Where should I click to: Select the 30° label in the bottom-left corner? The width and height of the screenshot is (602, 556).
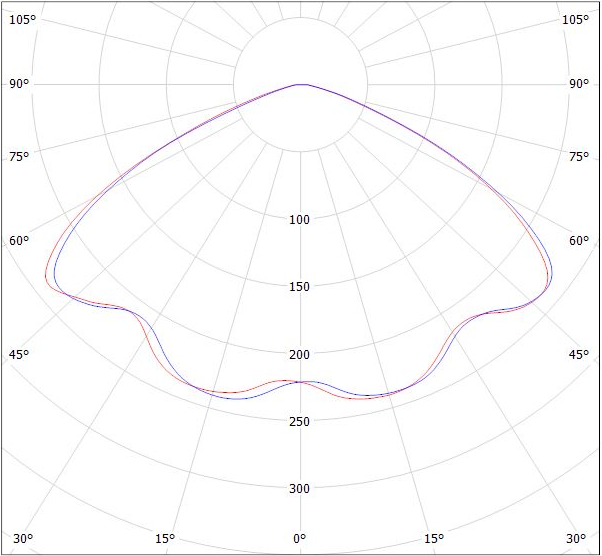point(23,539)
